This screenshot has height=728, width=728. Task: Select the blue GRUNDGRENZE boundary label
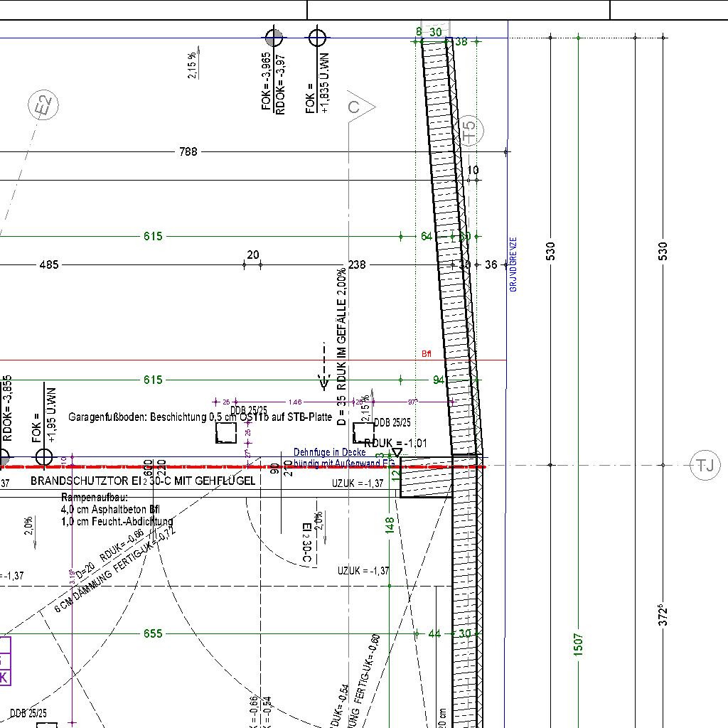tap(513, 264)
